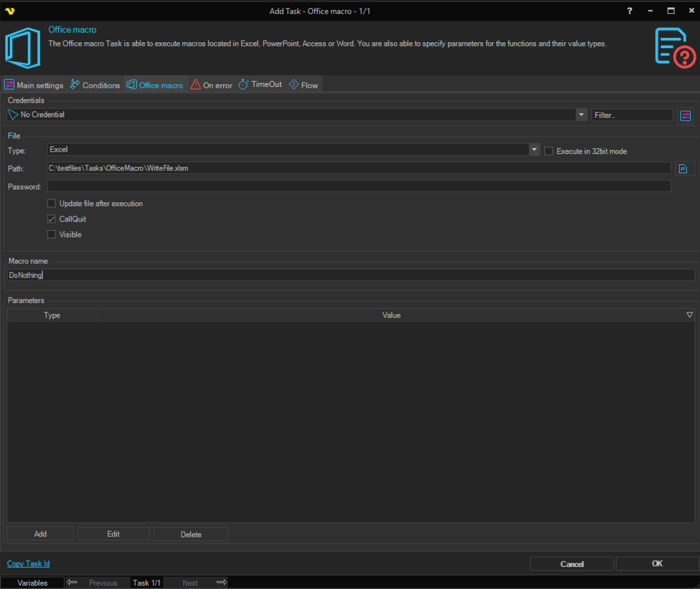Click the left arrow Previous icon
Image resolution: width=700 pixels, height=589 pixels.
click(72, 582)
